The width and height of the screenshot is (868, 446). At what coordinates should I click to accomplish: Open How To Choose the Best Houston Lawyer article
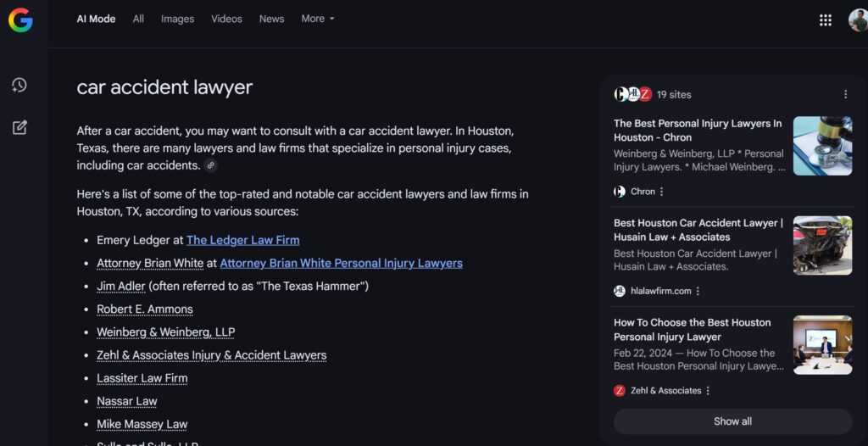[x=692, y=330]
